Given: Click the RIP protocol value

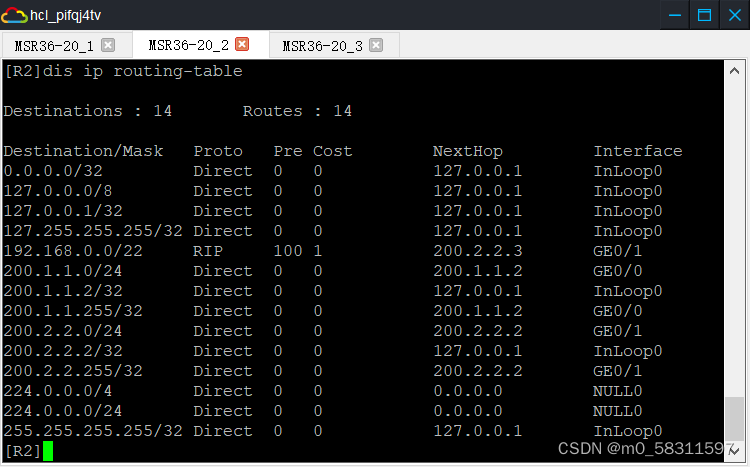Looking at the screenshot, I should click(x=208, y=251).
